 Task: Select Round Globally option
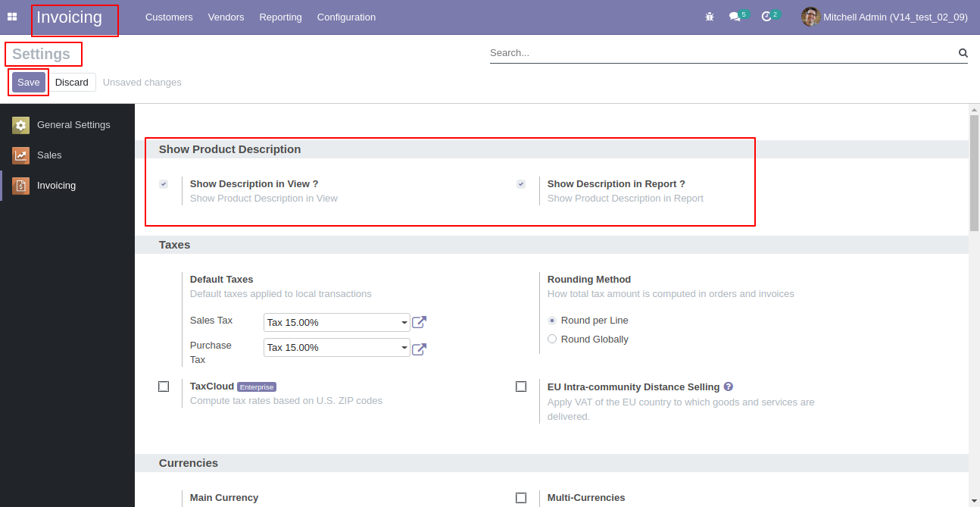[552, 340]
